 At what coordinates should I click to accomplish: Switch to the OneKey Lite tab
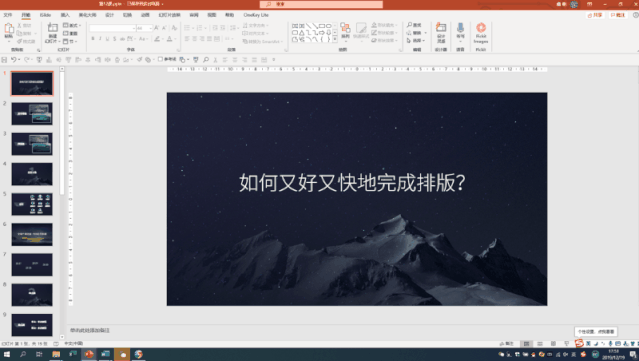(x=256, y=15)
